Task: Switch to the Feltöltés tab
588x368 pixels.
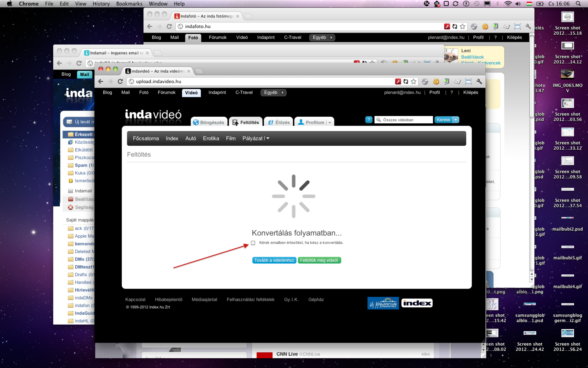Action: [246, 122]
